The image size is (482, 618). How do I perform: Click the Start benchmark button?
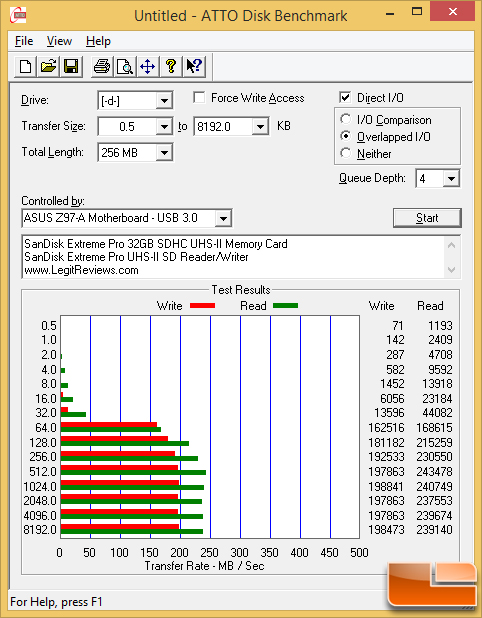coord(427,218)
